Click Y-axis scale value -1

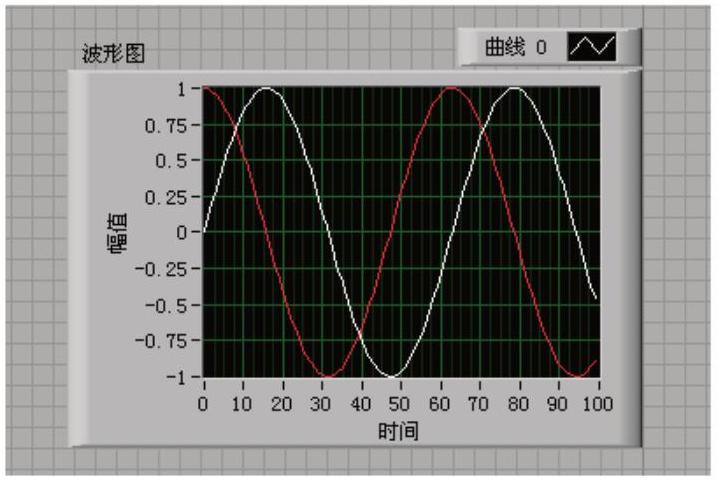[x=177, y=378]
